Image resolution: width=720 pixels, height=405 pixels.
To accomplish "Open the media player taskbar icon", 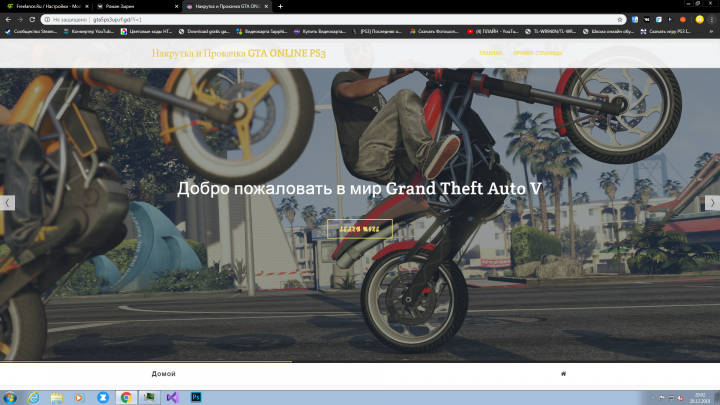I will coord(79,397).
